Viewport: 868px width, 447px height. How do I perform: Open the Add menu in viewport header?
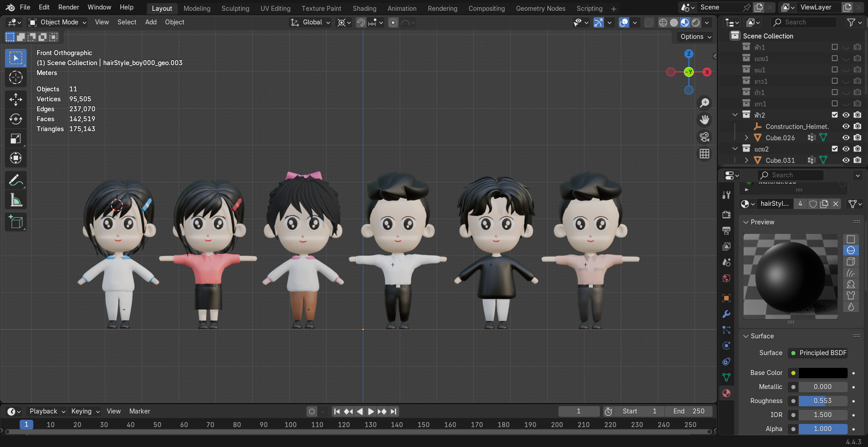[151, 22]
